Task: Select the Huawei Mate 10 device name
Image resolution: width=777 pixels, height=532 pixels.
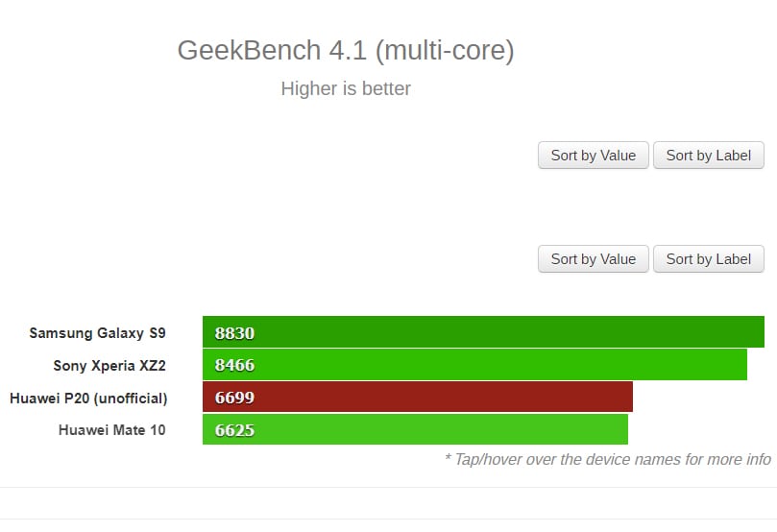Action: 112,430
